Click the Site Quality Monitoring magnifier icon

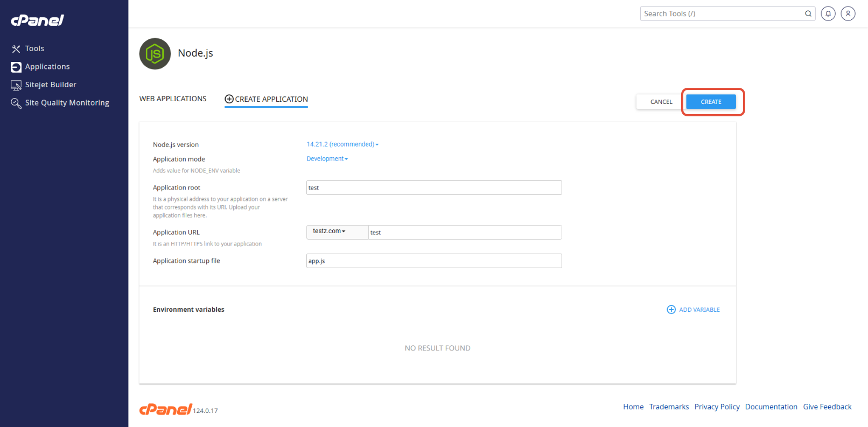click(x=16, y=103)
